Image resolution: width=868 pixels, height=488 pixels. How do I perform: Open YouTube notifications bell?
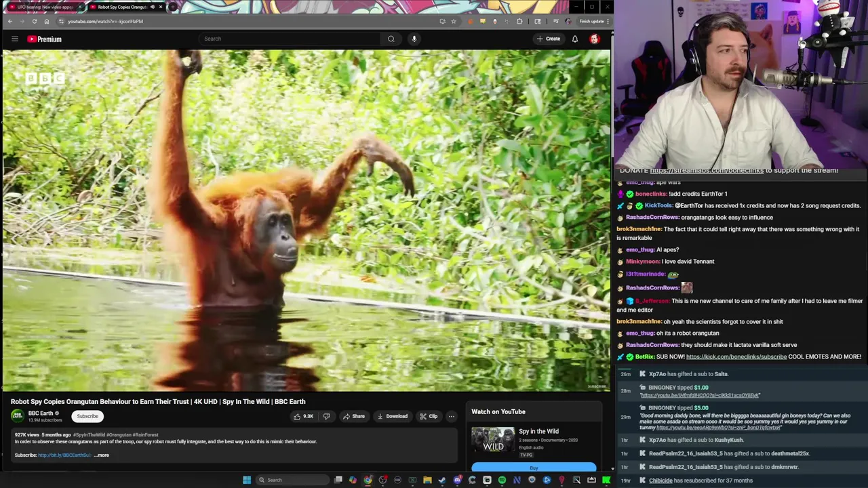574,39
